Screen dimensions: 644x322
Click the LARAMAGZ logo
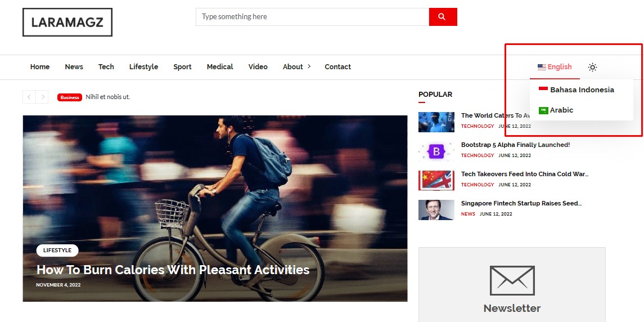coord(67,23)
